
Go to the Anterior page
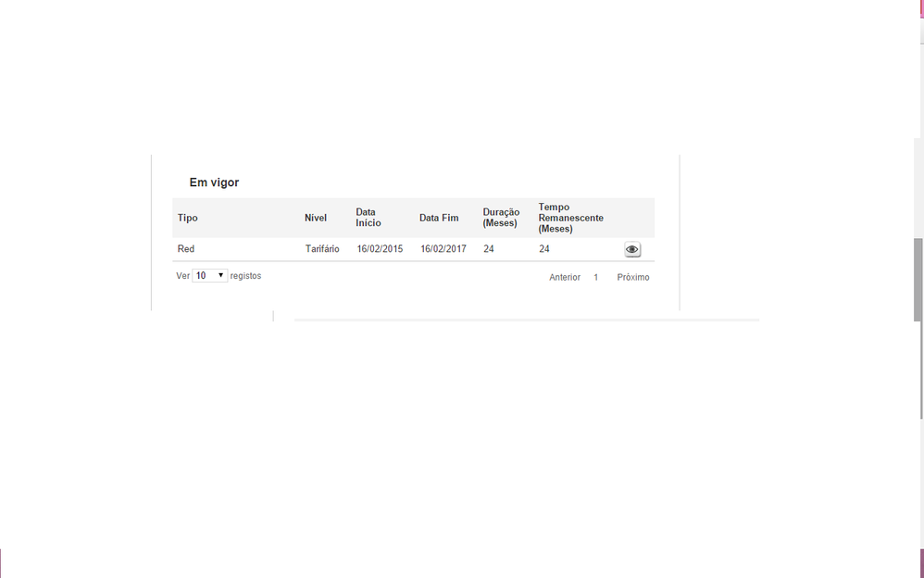[565, 278]
